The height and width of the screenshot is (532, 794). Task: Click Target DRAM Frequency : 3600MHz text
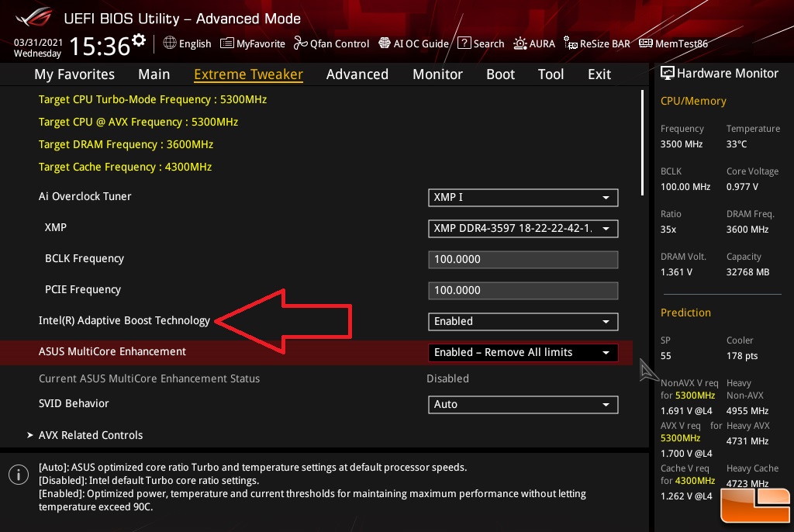click(126, 144)
